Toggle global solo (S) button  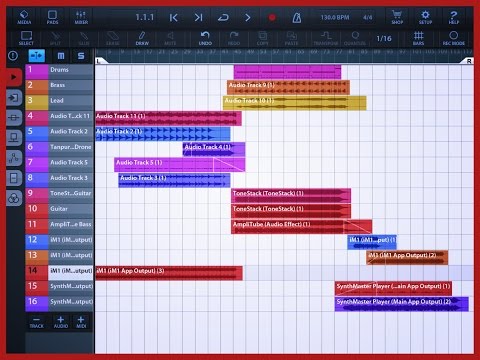click(x=81, y=56)
